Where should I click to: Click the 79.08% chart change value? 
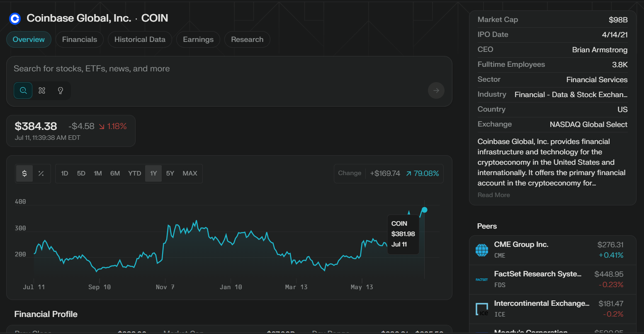422,173
